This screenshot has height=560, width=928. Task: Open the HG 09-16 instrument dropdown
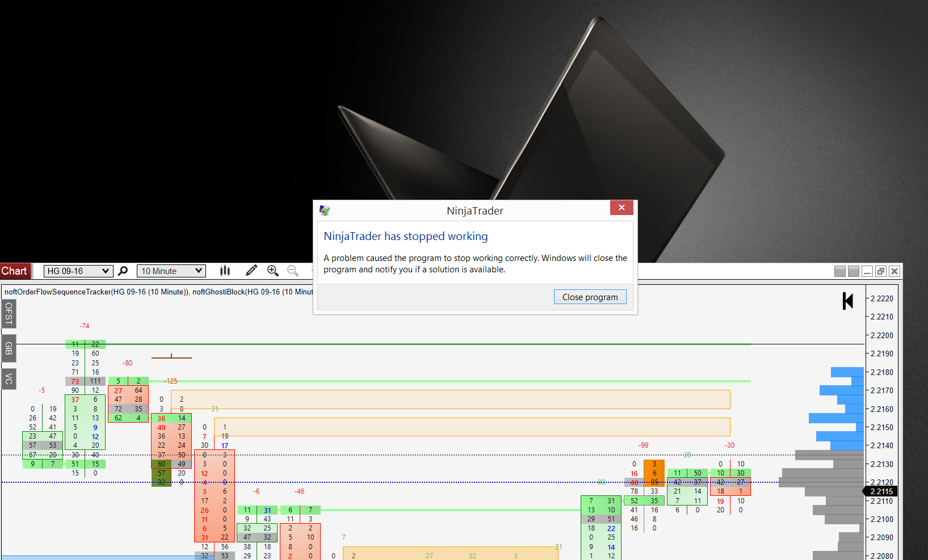pos(78,271)
